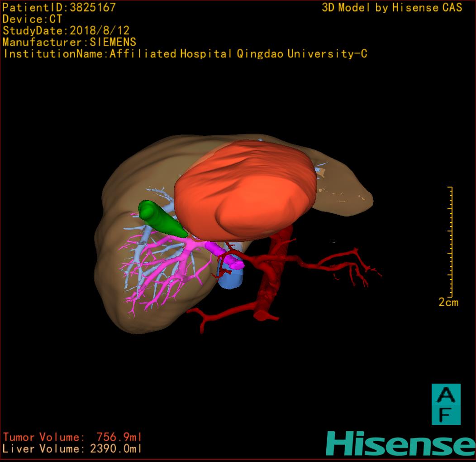The width and height of the screenshot is (476, 462).
Task: Click the 'StudyDate:2018/8/12' text
Action: [66, 30]
